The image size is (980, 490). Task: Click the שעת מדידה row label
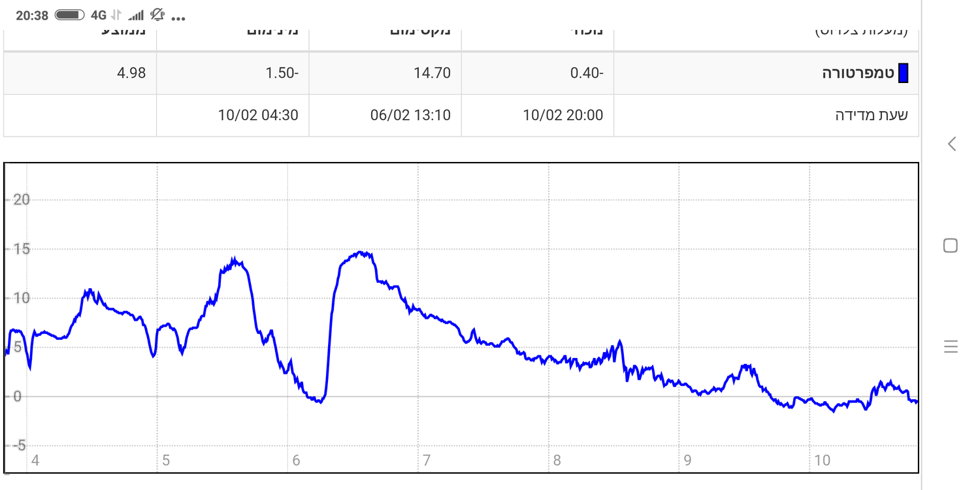[872, 116]
